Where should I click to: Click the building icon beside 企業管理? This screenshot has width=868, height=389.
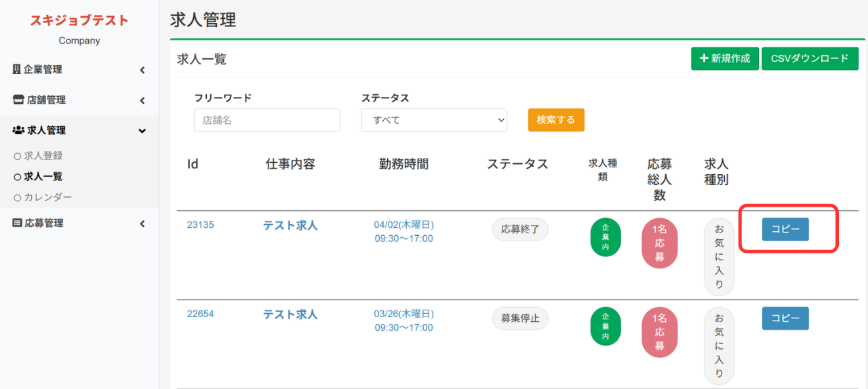click(17, 70)
